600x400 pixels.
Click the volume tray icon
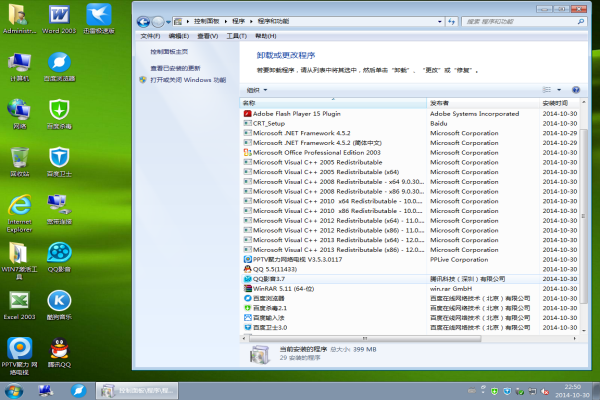tap(545, 391)
